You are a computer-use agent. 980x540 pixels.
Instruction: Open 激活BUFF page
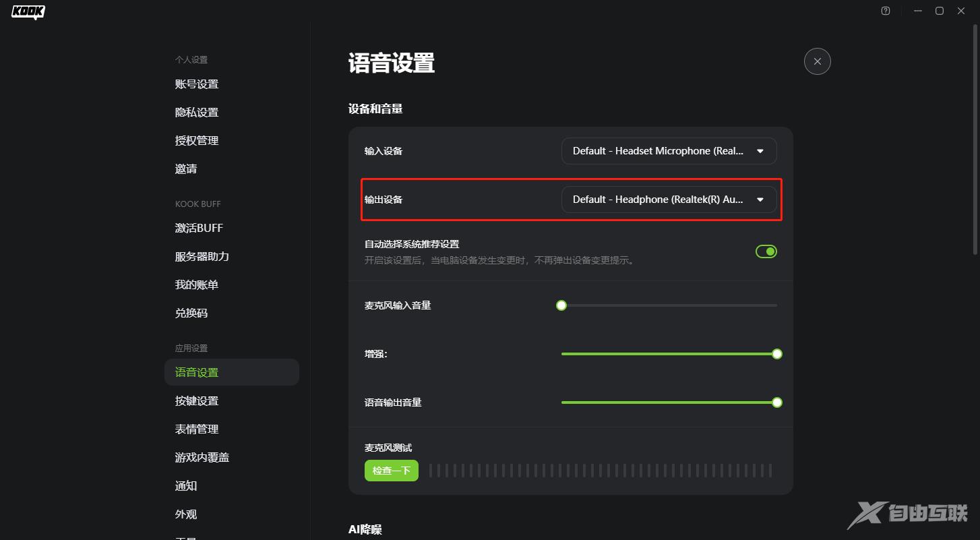[x=199, y=229]
